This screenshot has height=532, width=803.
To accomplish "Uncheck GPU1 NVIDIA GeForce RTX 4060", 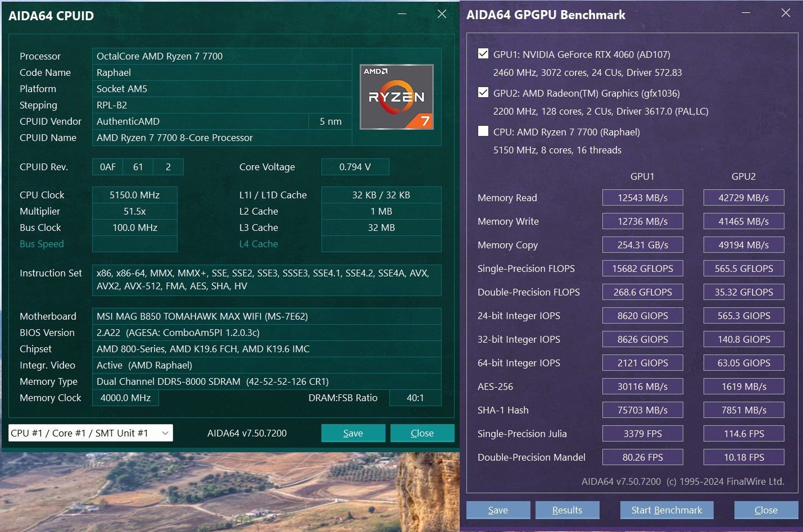I will [483, 54].
